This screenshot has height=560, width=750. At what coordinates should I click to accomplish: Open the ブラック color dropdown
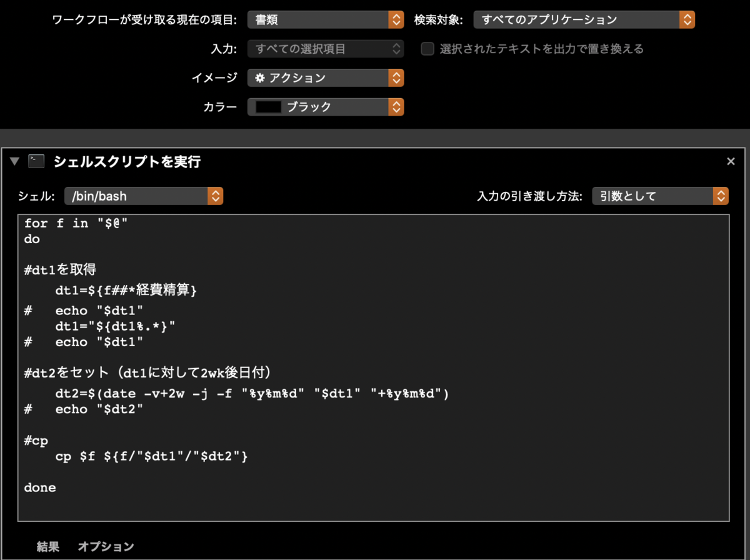pyautogui.click(x=326, y=107)
